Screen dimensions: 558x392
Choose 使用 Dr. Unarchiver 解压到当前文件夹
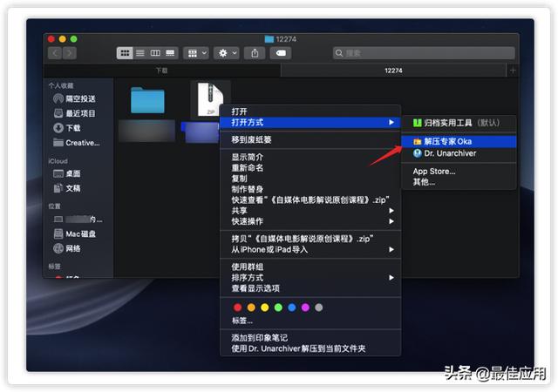pyautogui.click(x=310, y=348)
